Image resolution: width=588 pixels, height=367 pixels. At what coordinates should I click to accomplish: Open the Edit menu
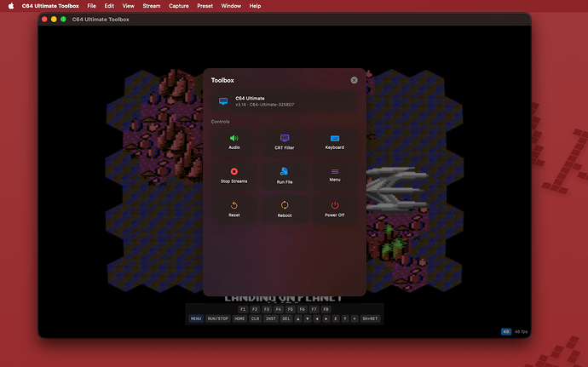(x=109, y=6)
